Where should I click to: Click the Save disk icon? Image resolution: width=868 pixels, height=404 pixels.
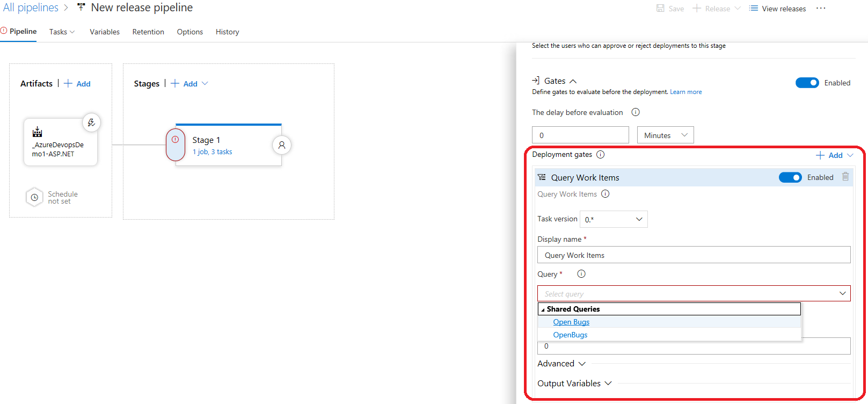660,8
